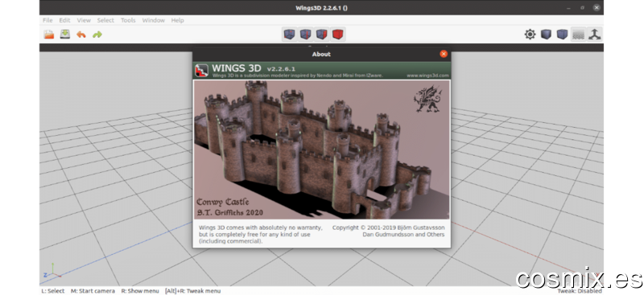Select the Face selection mode cube
The image size is (644, 295).
pyautogui.click(x=321, y=35)
